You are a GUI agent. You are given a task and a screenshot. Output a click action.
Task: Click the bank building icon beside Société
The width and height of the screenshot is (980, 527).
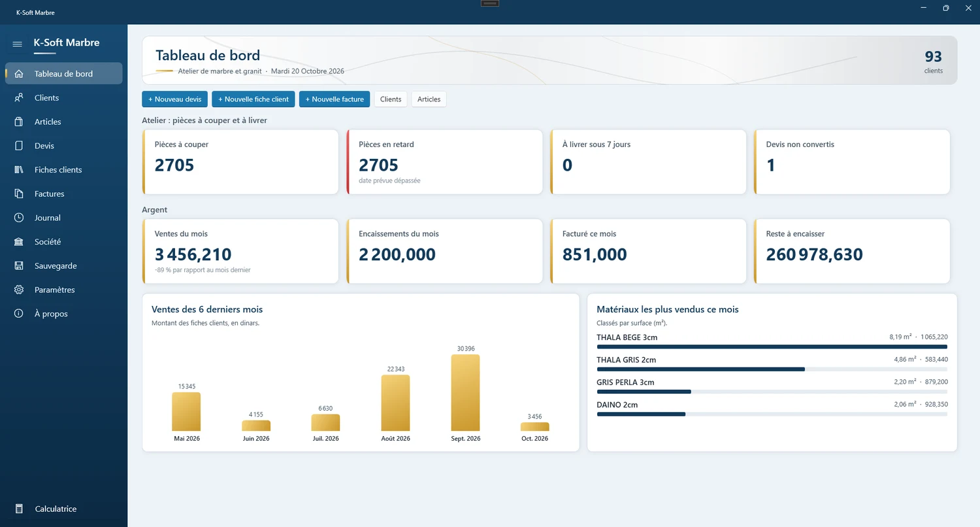pyautogui.click(x=19, y=242)
